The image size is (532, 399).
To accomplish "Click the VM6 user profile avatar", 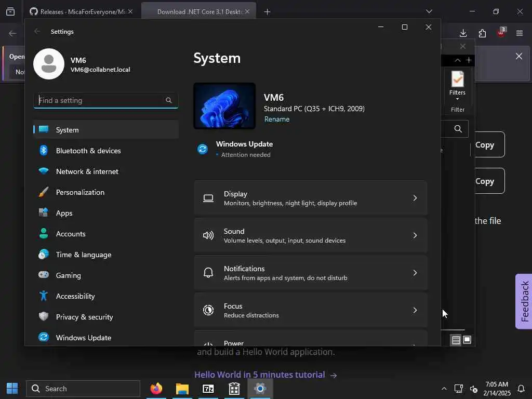I will [x=49, y=64].
